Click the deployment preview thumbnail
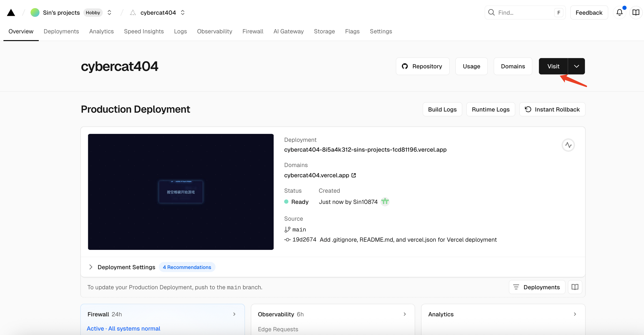Image resolution: width=644 pixels, height=335 pixels. pyautogui.click(x=181, y=192)
